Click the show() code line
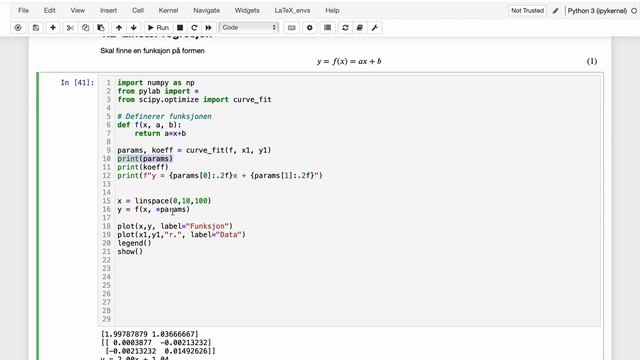Image resolution: width=640 pixels, height=360 pixels. tap(130, 251)
